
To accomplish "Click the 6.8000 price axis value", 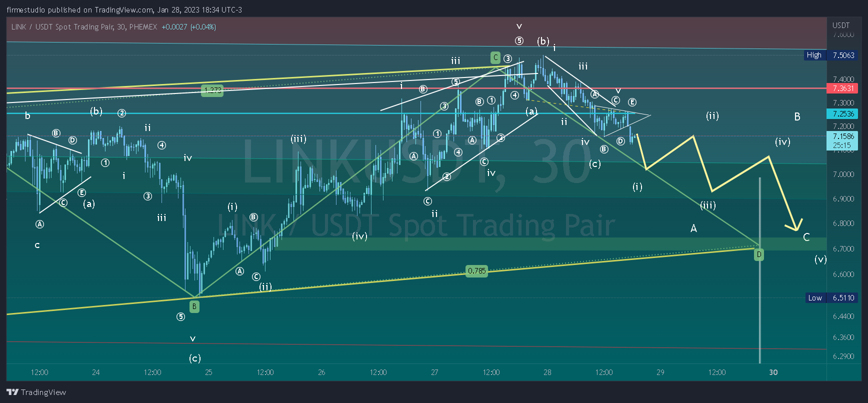I will (x=843, y=223).
